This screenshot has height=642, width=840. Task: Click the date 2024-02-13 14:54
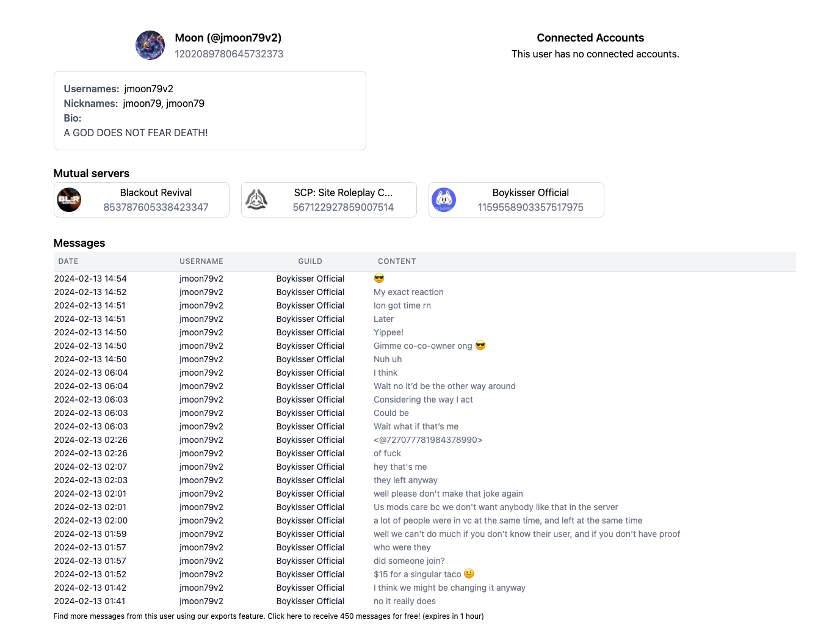[x=90, y=279]
